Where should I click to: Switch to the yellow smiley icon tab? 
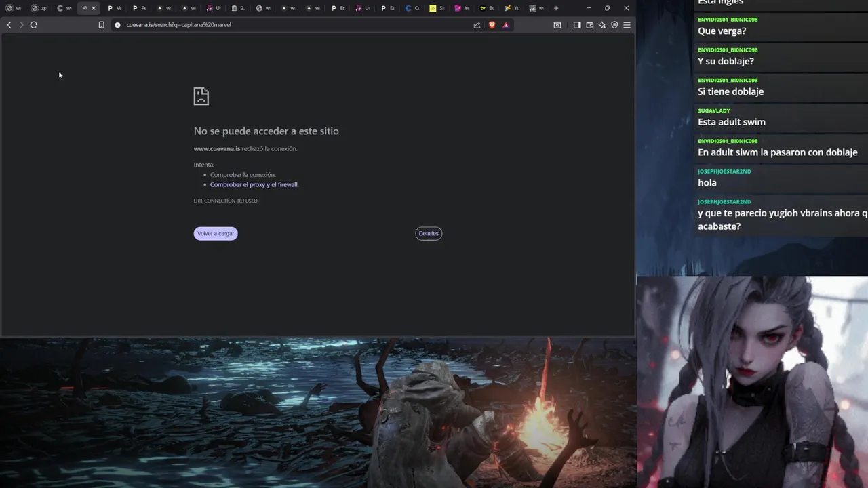(x=437, y=8)
